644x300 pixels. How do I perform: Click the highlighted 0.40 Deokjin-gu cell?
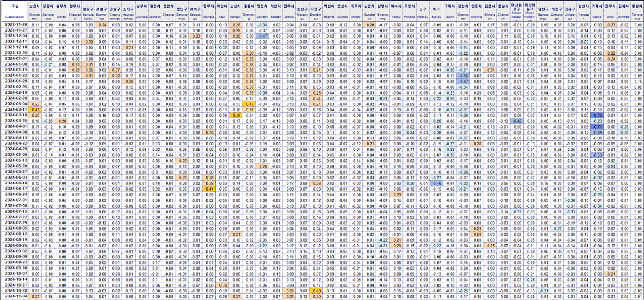point(315,290)
